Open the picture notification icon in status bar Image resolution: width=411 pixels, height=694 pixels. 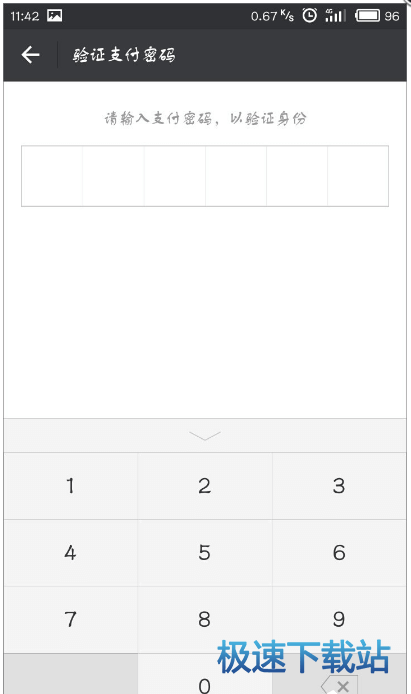tap(54, 16)
